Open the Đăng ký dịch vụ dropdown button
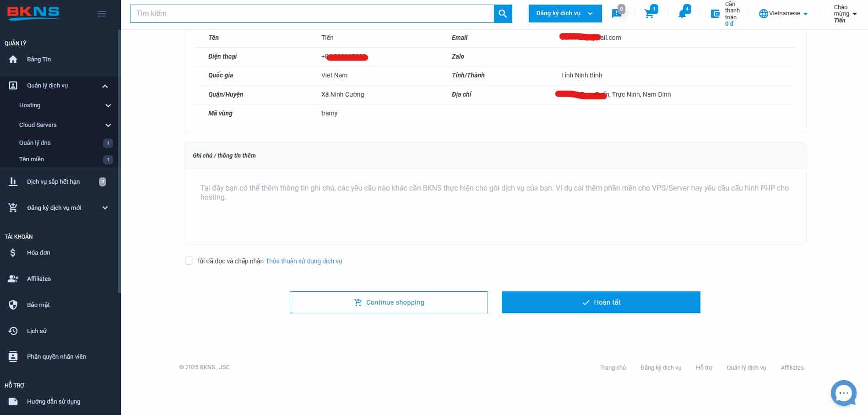This screenshot has height=415, width=868. (x=564, y=14)
